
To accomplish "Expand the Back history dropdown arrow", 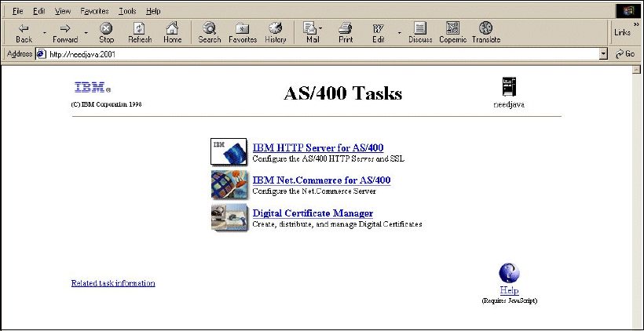I will [44, 33].
